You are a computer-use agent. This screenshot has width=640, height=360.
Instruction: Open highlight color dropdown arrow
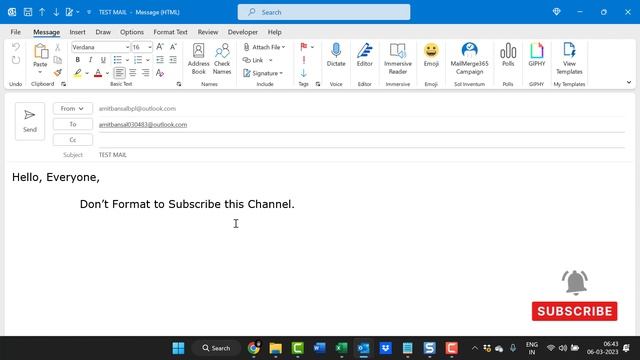87,73
